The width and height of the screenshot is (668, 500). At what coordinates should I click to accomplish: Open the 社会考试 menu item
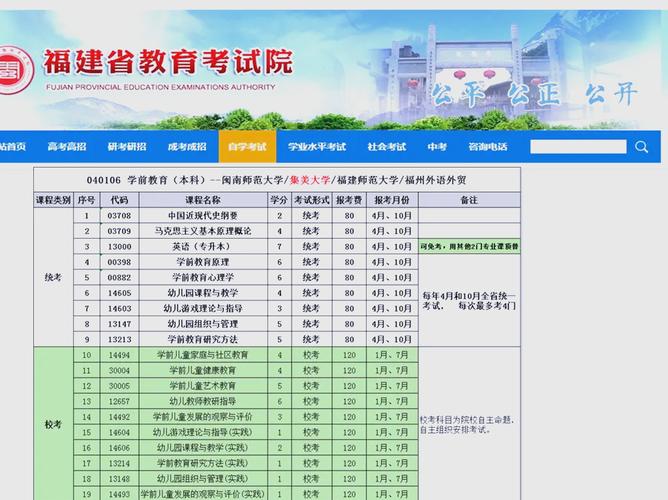click(x=387, y=147)
